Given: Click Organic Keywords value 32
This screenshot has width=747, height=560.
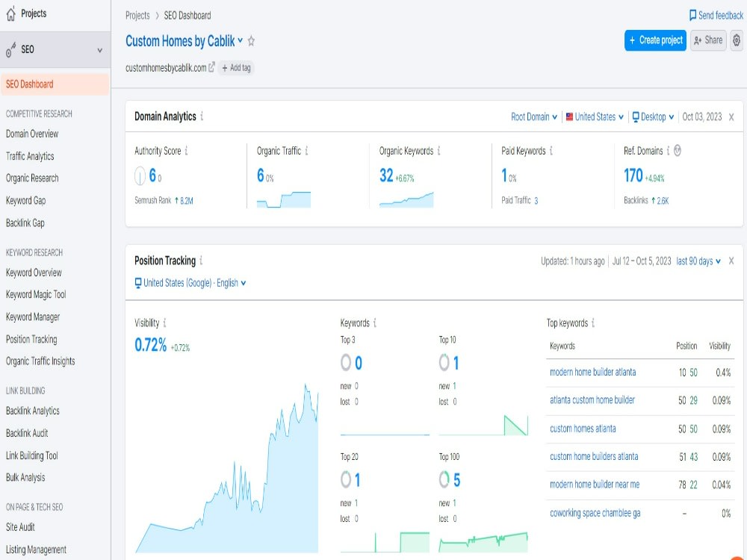Looking at the screenshot, I should click(x=386, y=175).
